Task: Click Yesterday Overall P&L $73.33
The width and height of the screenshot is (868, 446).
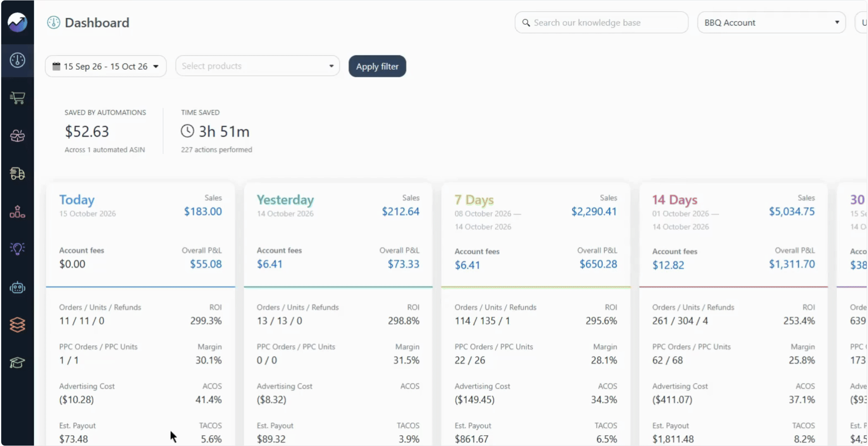Action: click(x=403, y=264)
